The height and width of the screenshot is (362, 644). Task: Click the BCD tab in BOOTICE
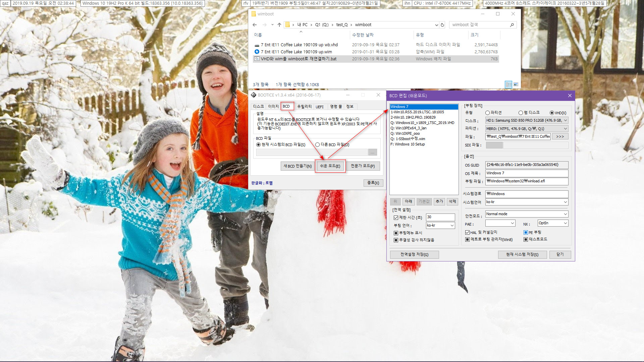tap(287, 106)
